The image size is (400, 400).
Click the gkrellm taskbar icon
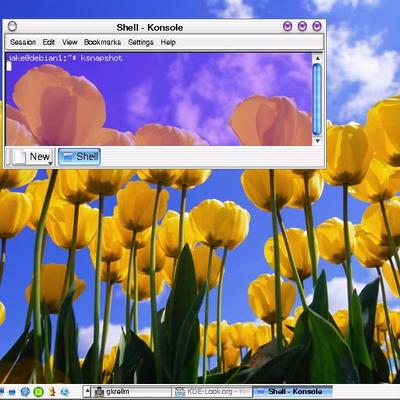99,392
